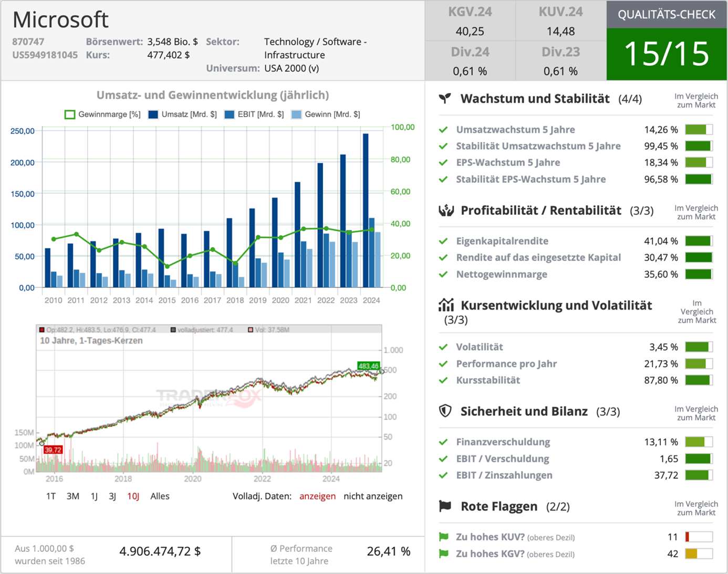Click the plant icon beside Wachstum und Stabilität
The image size is (728, 574).
pos(445,98)
